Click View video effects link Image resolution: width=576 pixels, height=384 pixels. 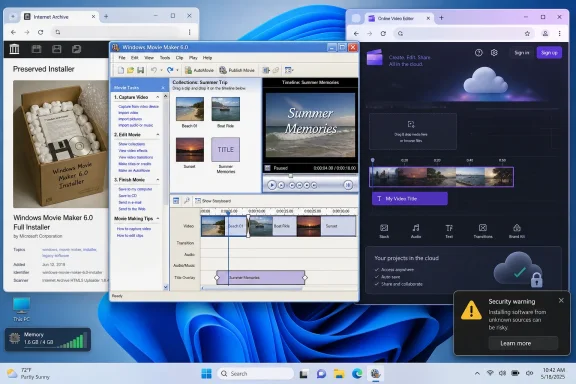tap(133, 151)
